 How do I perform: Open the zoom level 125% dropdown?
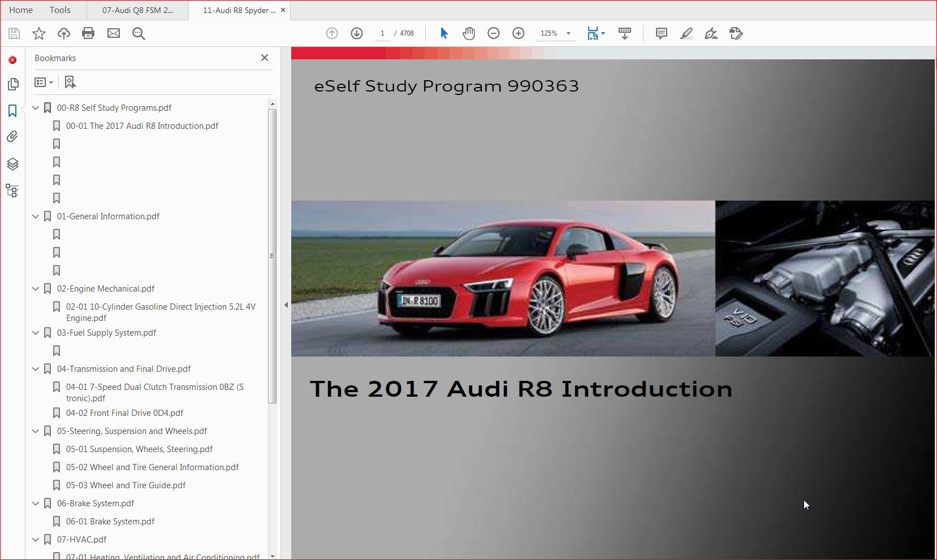[569, 33]
